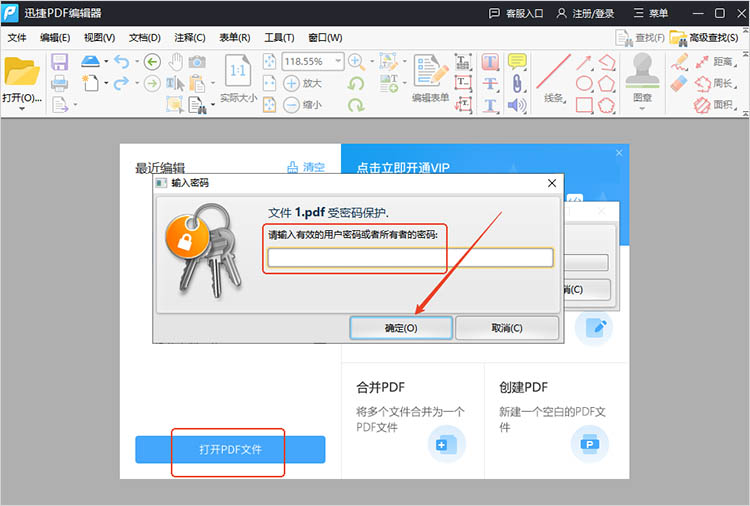Select the underline text tool
The height and width of the screenshot is (506, 750).
pyautogui.click(x=490, y=105)
